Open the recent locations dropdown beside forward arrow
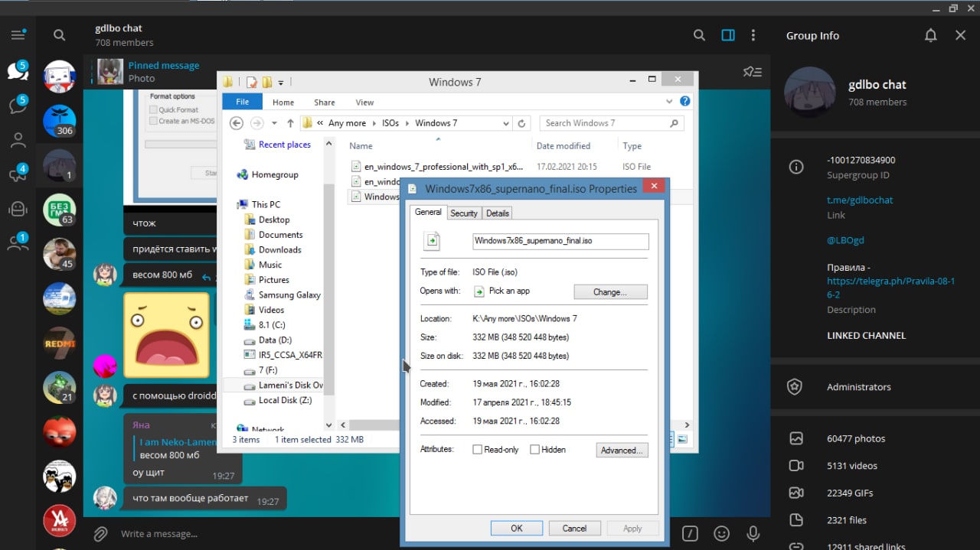The width and height of the screenshot is (980, 550). pos(274,123)
